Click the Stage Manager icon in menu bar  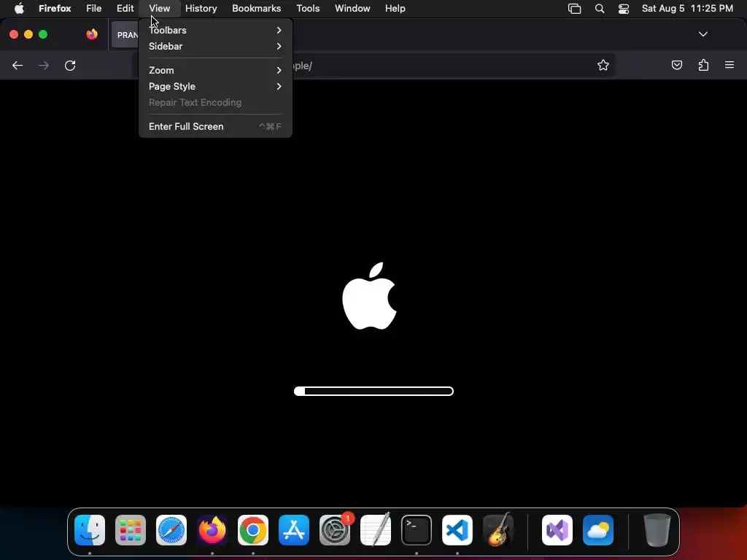pyautogui.click(x=575, y=9)
